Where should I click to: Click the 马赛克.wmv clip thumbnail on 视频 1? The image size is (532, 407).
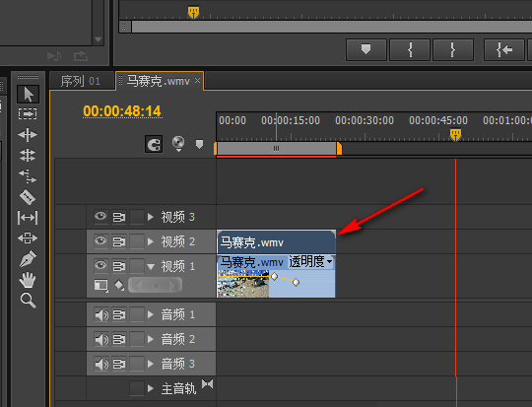[x=243, y=284]
